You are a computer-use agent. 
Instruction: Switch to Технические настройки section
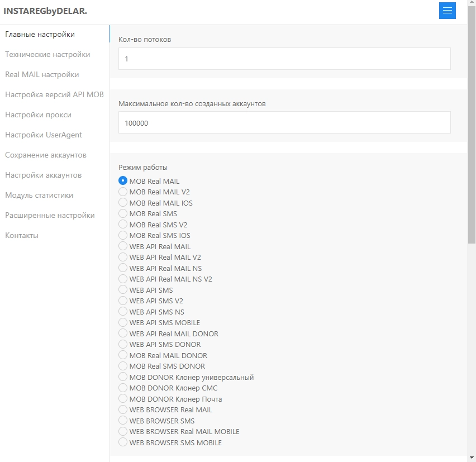point(47,55)
